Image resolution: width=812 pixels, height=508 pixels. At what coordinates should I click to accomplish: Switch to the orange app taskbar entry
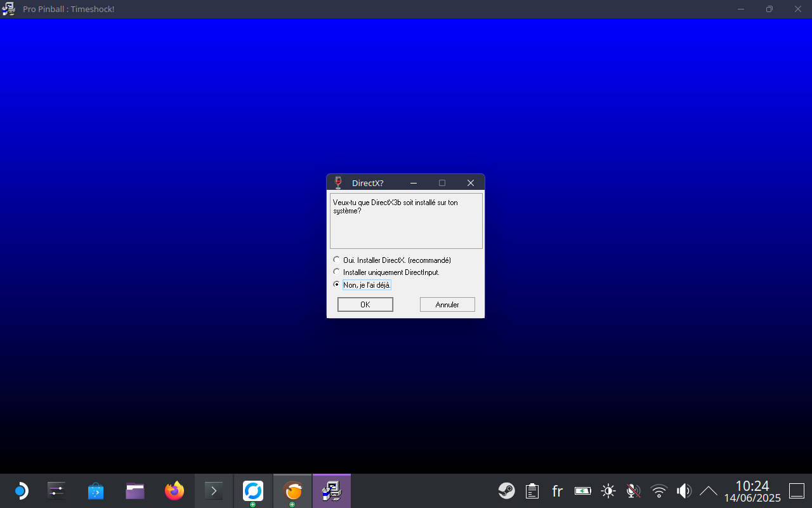292,491
